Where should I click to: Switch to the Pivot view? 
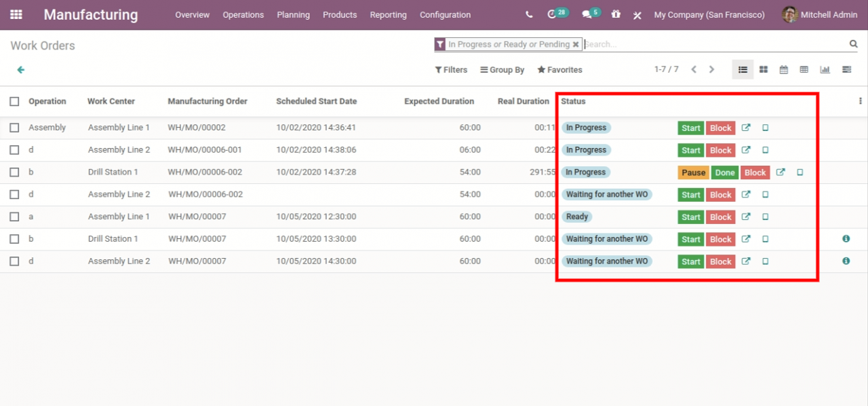pyautogui.click(x=804, y=69)
